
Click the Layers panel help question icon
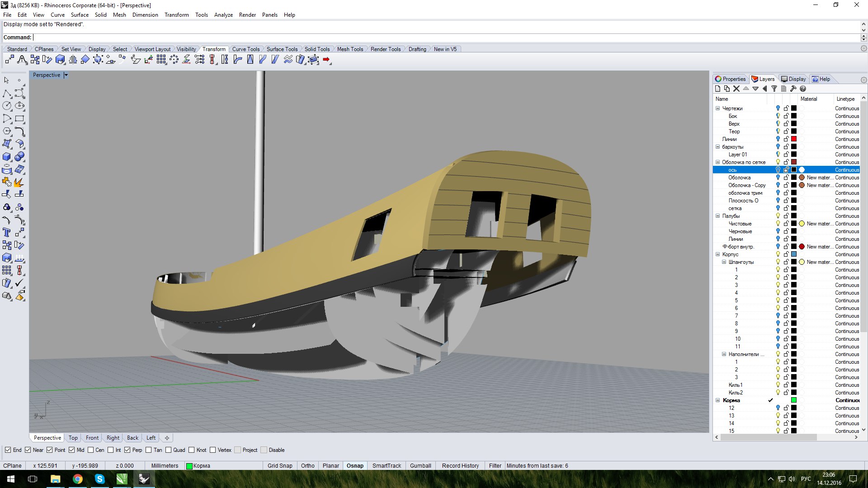click(803, 89)
